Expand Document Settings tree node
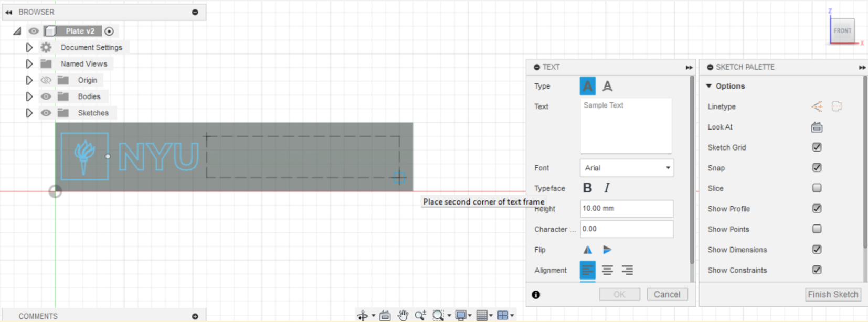The width and height of the screenshot is (868, 322). click(29, 47)
